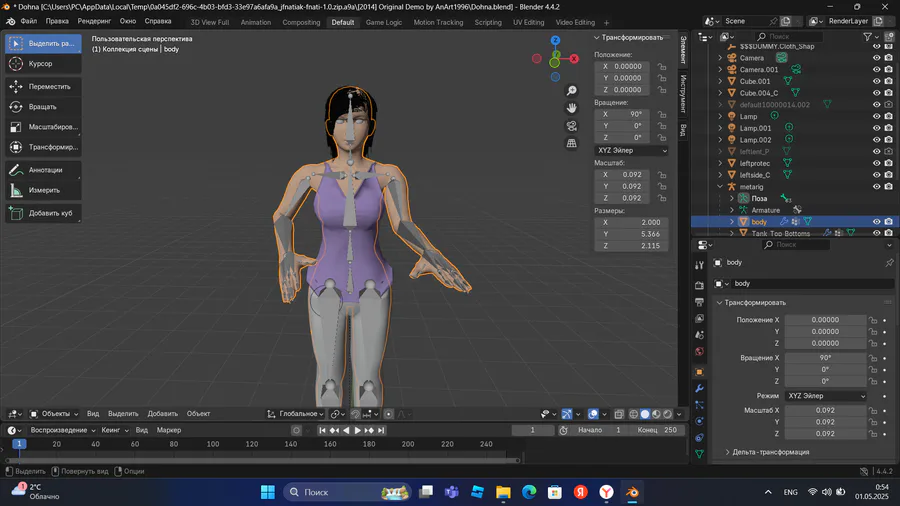
Task: Click the play animation button
Action: click(358, 430)
